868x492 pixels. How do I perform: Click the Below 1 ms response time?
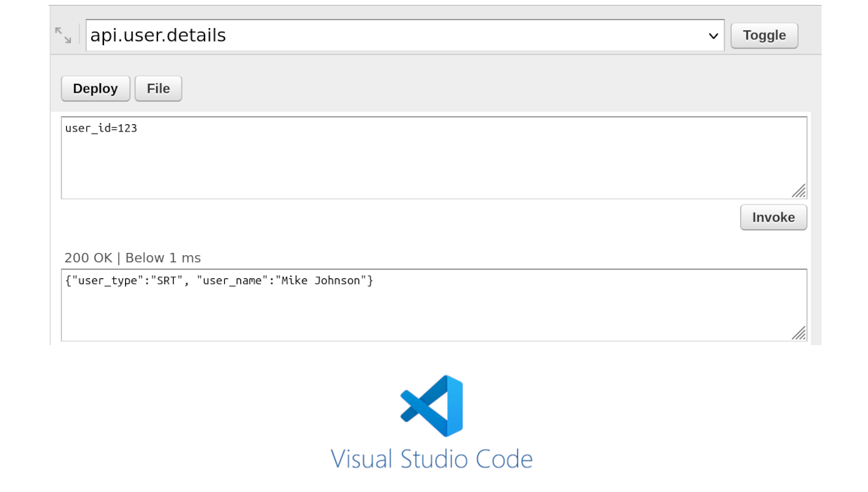pyautogui.click(x=163, y=258)
